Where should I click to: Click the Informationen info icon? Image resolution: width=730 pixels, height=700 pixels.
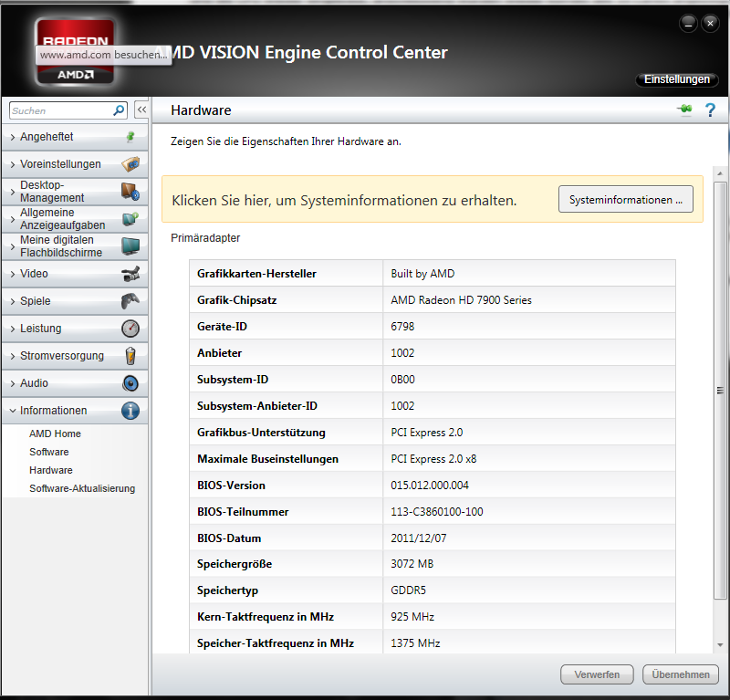pyautogui.click(x=130, y=411)
